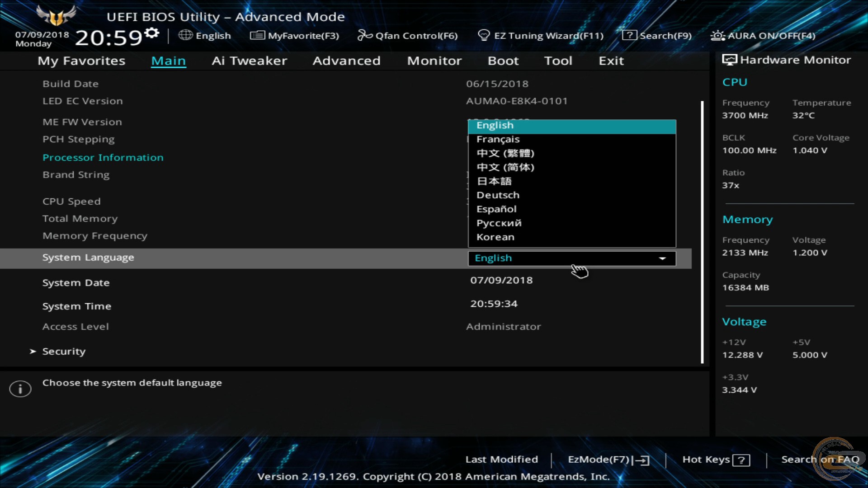Screen dimensions: 868x488
Task: Click the BCLK 100.00 MHz value
Action: [749, 150]
